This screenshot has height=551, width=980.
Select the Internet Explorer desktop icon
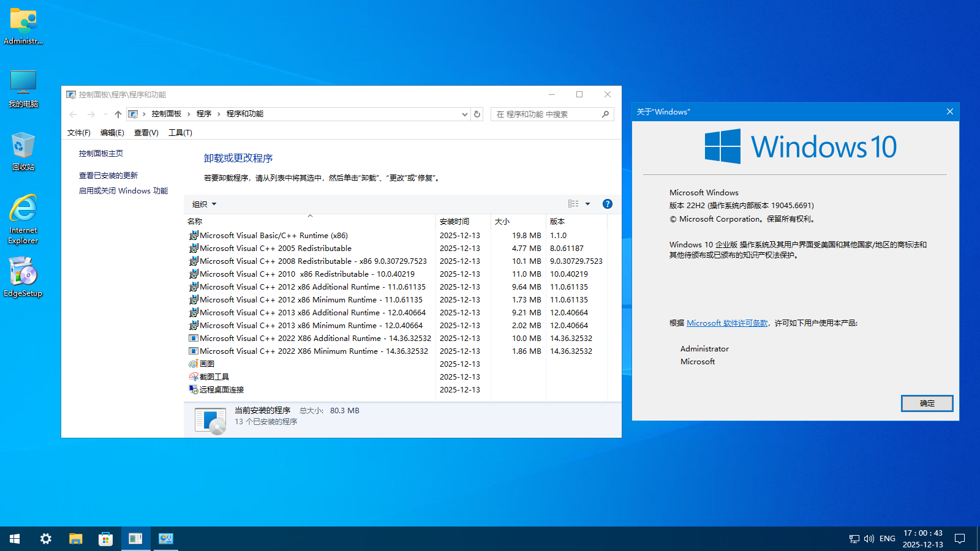pyautogui.click(x=23, y=219)
